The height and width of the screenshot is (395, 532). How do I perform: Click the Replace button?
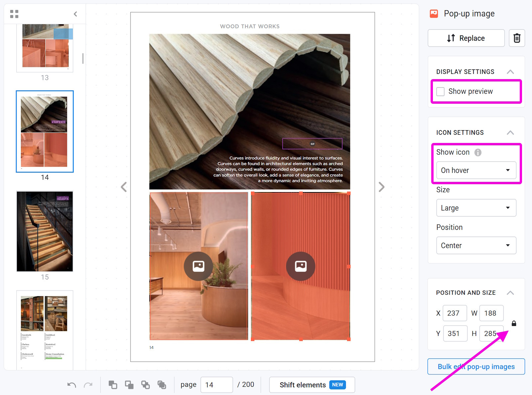466,38
